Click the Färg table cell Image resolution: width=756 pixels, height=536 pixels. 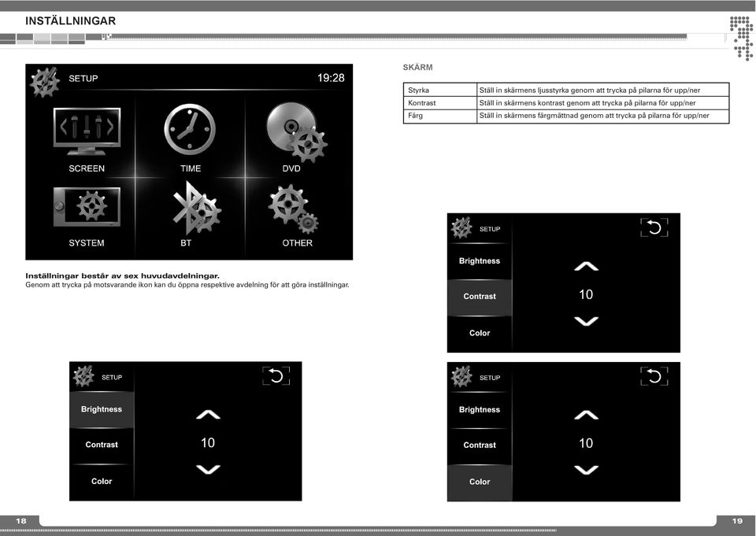point(439,116)
